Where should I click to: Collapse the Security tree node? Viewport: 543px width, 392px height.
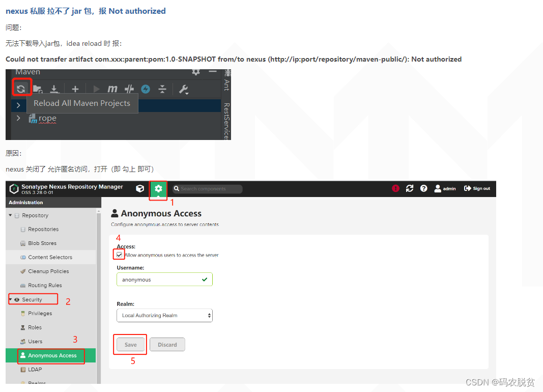[10, 299]
